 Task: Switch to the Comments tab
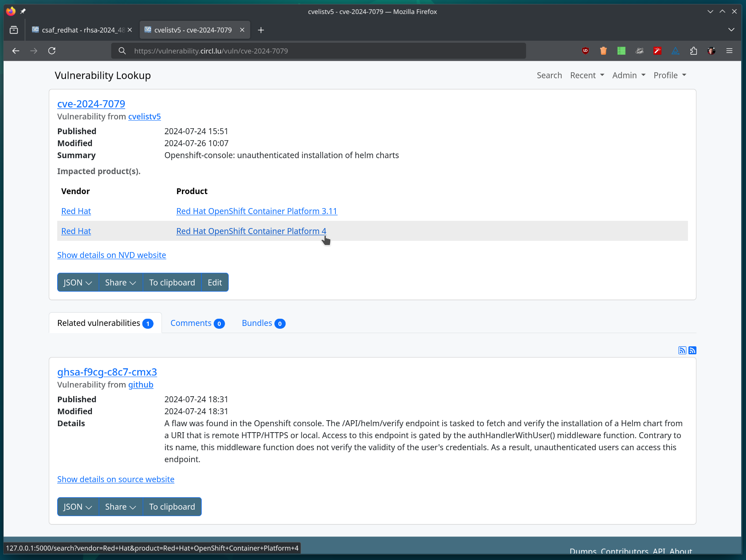click(197, 323)
